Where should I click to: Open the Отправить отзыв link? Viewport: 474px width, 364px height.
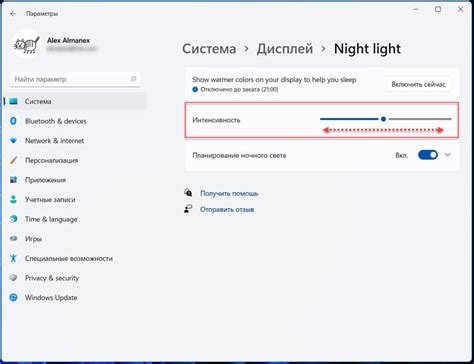click(227, 209)
